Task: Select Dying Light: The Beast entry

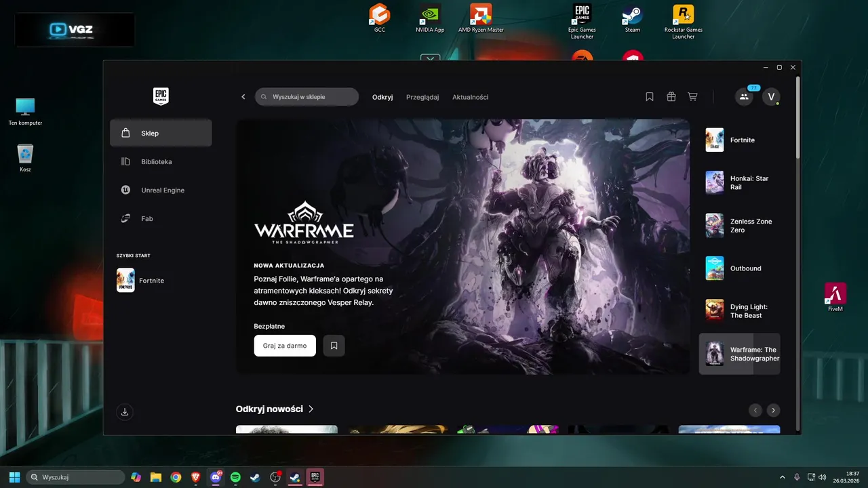Action: click(x=740, y=311)
